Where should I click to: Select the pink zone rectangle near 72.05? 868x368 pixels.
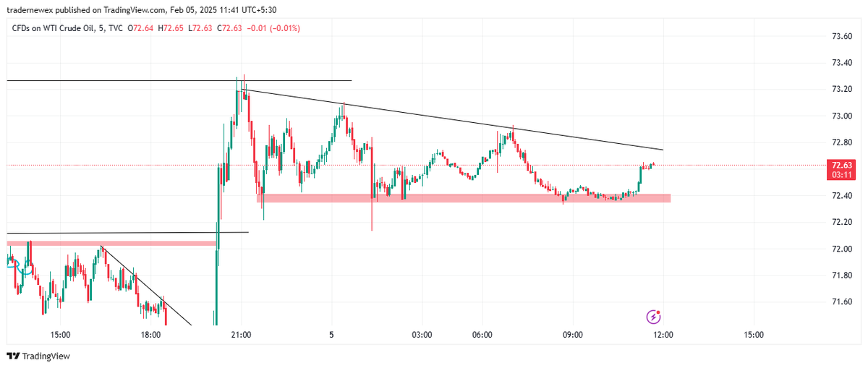[111, 244]
